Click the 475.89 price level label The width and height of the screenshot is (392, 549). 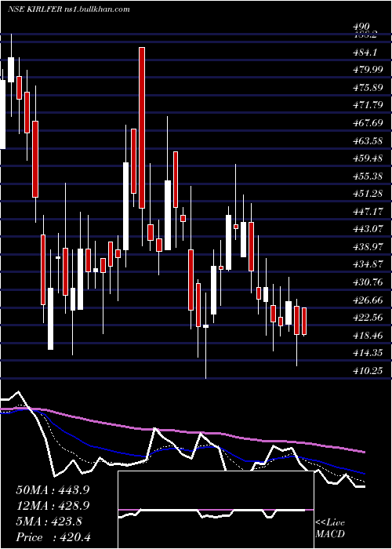click(368, 88)
